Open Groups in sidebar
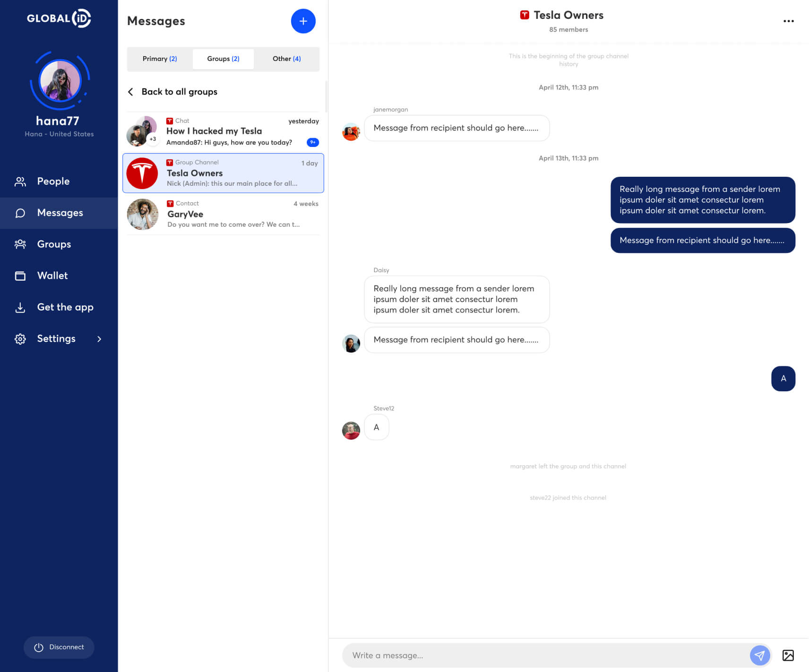The width and height of the screenshot is (809, 672). tap(59, 244)
